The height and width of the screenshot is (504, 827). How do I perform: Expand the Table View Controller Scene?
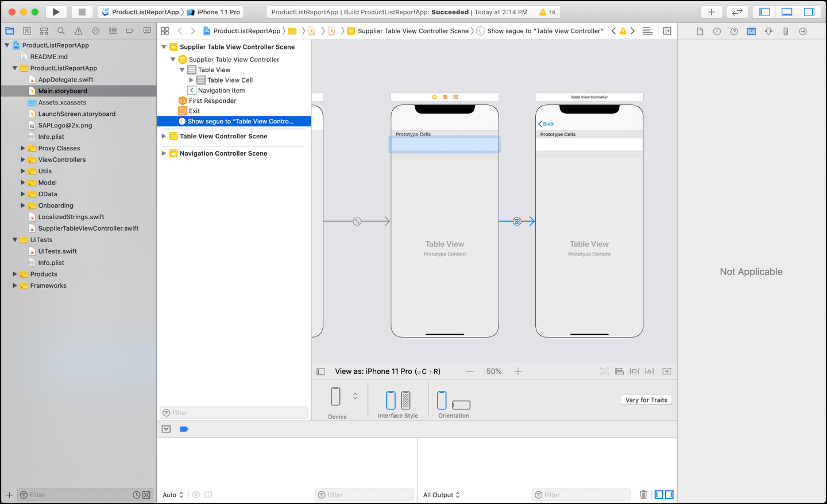click(x=164, y=137)
